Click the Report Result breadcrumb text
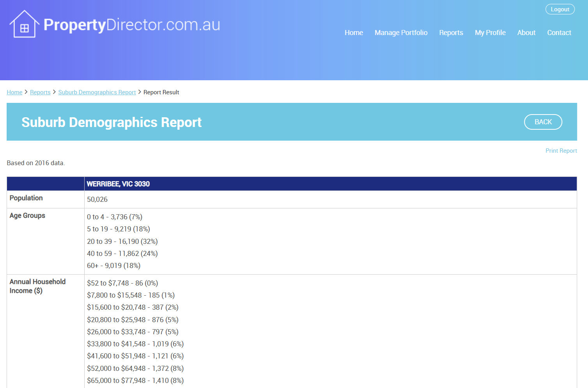 tap(161, 92)
